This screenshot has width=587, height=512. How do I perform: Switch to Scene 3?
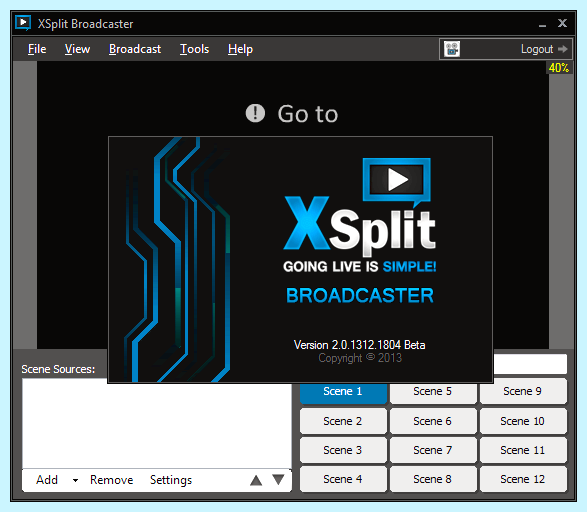(x=343, y=450)
